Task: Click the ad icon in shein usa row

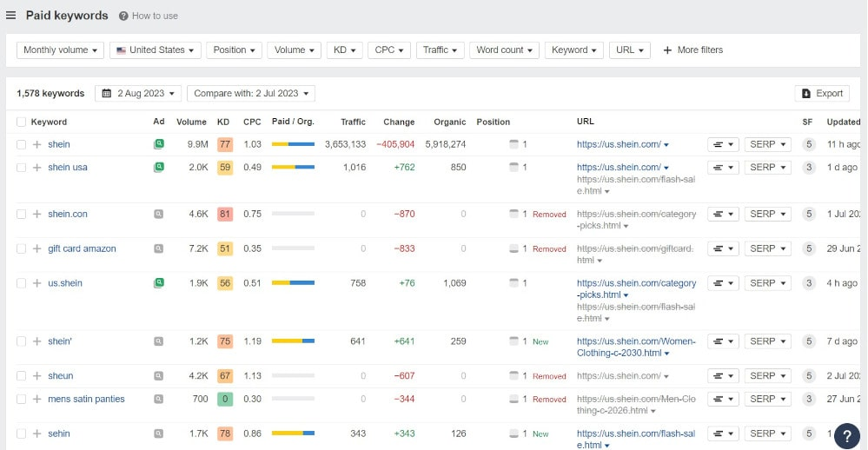Action: tap(159, 167)
